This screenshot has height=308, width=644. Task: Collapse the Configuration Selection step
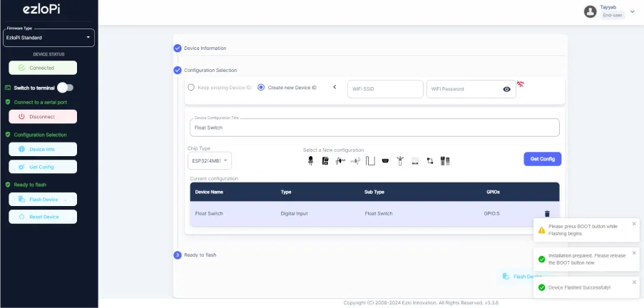tap(210, 70)
